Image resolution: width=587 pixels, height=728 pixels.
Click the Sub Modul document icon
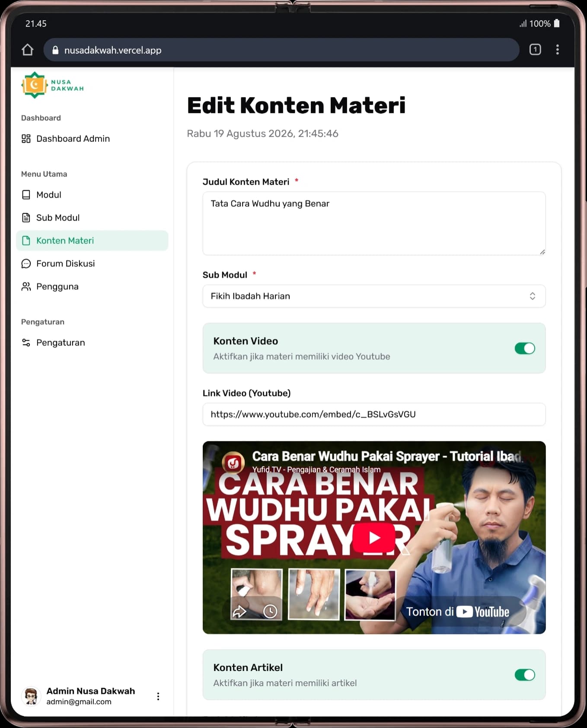26,218
